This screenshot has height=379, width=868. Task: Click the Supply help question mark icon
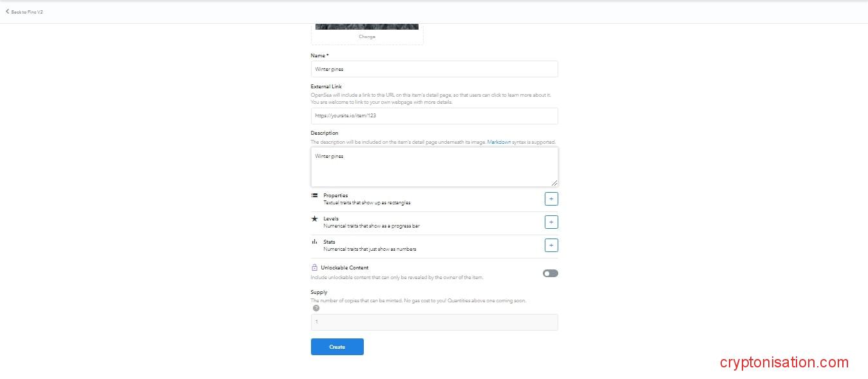coord(316,308)
